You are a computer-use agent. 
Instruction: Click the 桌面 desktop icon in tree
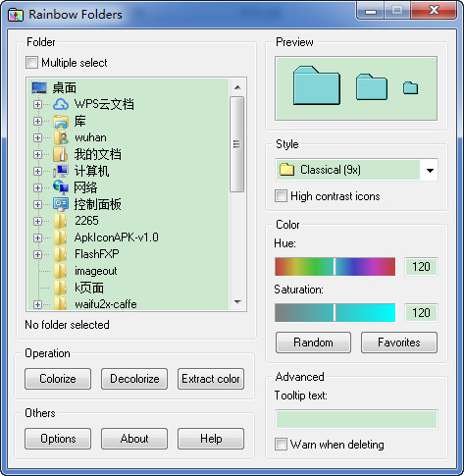pyautogui.click(x=39, y=87)
